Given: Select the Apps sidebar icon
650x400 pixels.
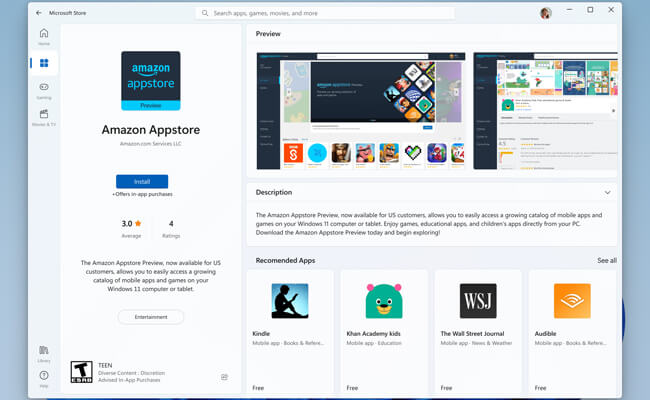Looking at the screenshot, I should 44,63.
